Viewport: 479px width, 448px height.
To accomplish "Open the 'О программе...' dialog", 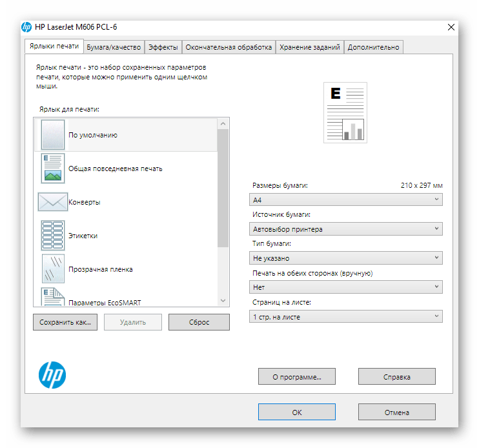I will (296, 376).
